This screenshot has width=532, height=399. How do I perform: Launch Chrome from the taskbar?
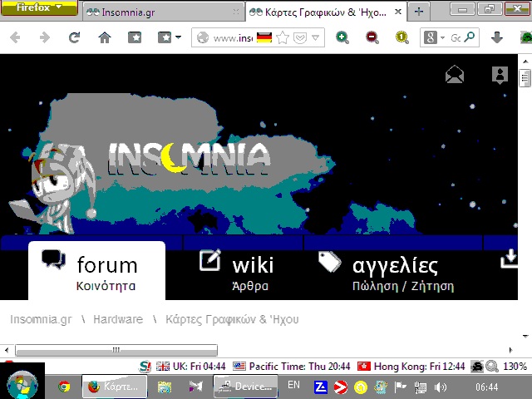point(64,387)
